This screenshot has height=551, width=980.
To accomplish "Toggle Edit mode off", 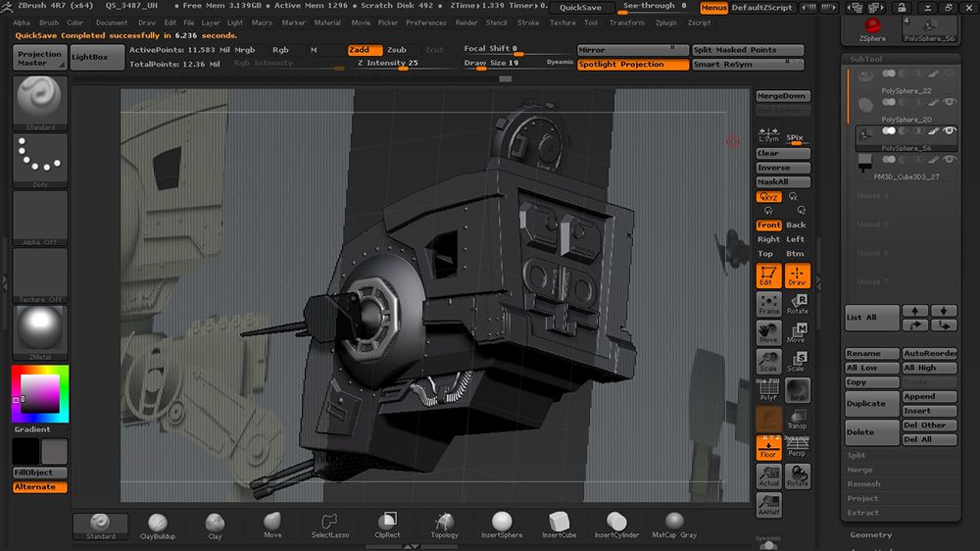I will click(x=768, y=275).
